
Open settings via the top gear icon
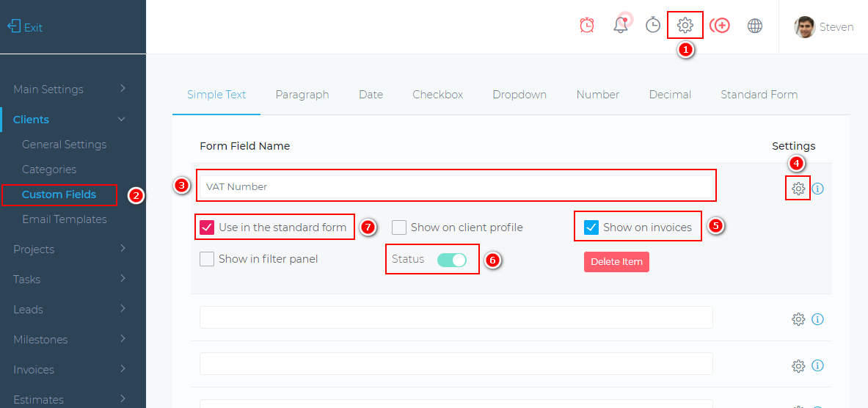tap(685, 26)
